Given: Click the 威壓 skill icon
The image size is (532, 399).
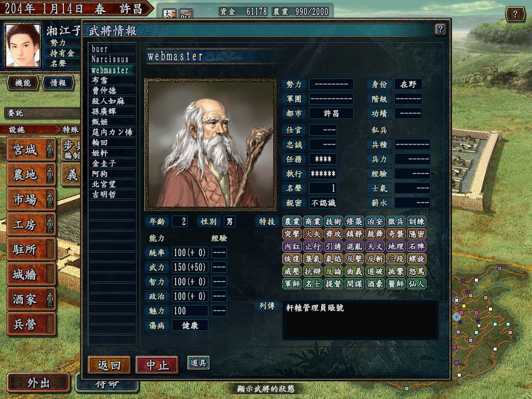Looking at the screenshot, I should click(x=292, y=271).
